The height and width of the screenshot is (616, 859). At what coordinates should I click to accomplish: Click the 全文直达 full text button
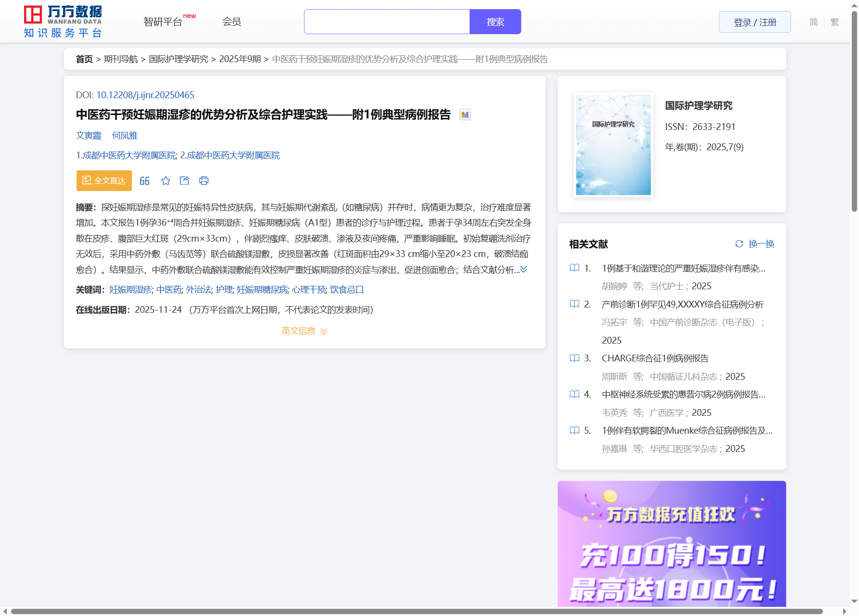[x=104, y=181]
